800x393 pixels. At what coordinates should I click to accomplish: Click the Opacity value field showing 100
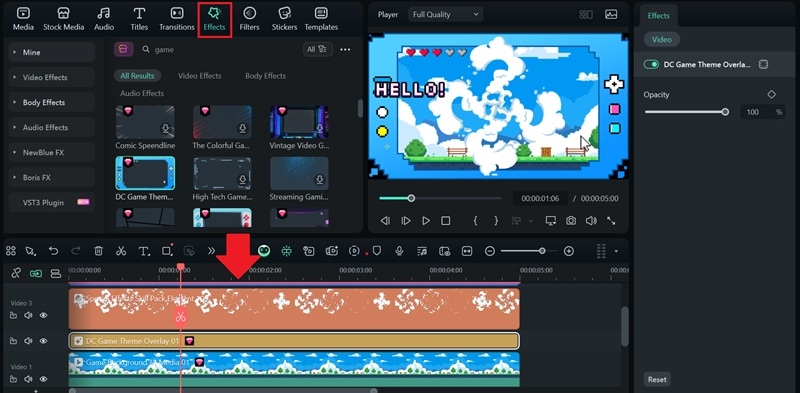(753, 112)
